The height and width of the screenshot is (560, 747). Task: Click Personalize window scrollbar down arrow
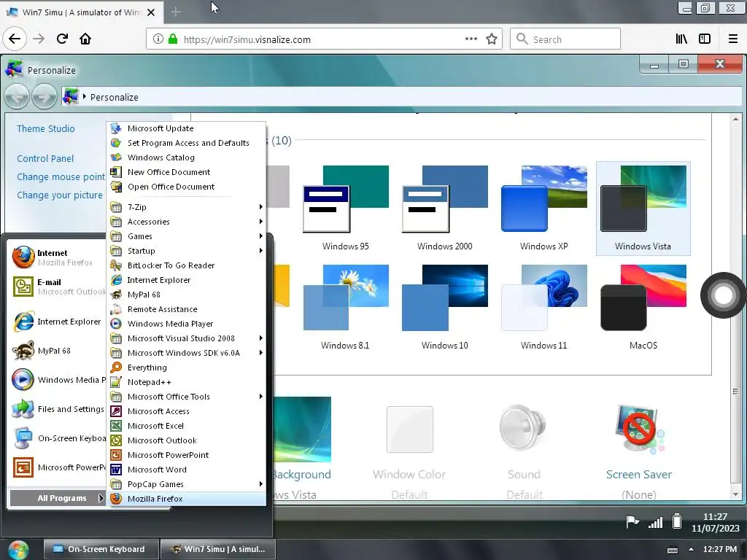point(735,494)
